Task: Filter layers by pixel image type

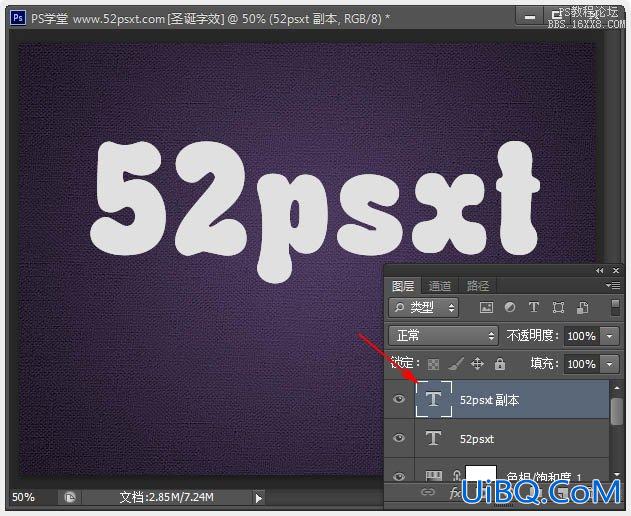Action: click(486, 308)
